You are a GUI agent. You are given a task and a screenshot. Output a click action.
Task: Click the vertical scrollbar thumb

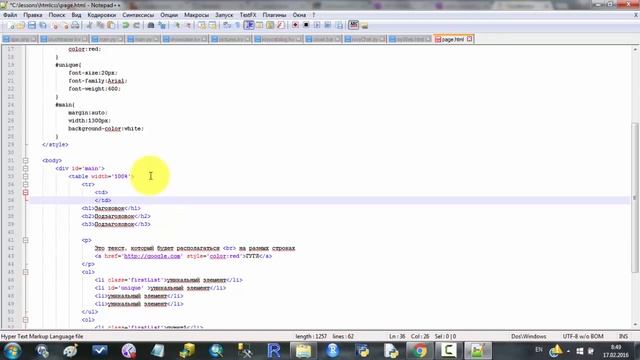tap(635, 198)
